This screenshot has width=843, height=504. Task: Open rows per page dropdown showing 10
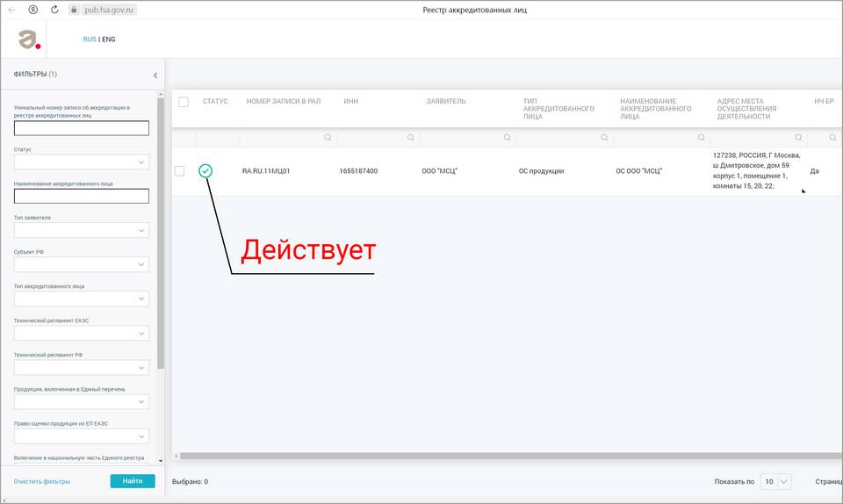click(776, 481)
